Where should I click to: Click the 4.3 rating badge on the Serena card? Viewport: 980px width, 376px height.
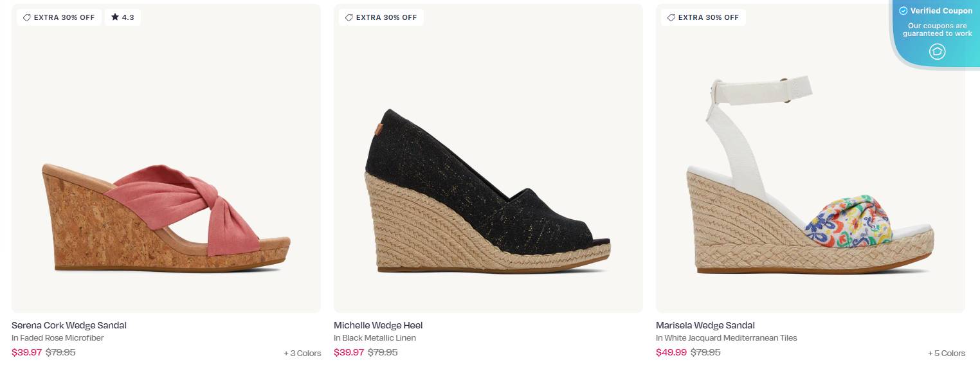pyautogui.click(x=122, y=17)
